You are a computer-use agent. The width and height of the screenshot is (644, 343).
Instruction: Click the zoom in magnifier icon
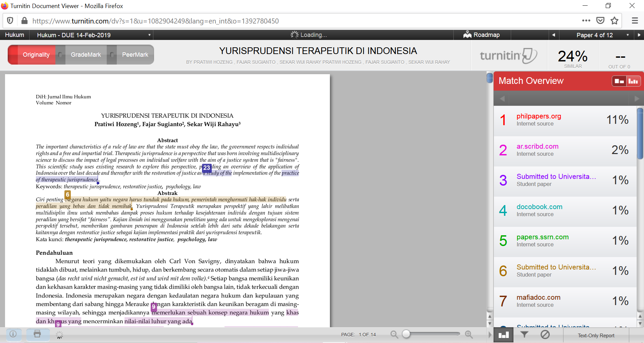(469, 334)
